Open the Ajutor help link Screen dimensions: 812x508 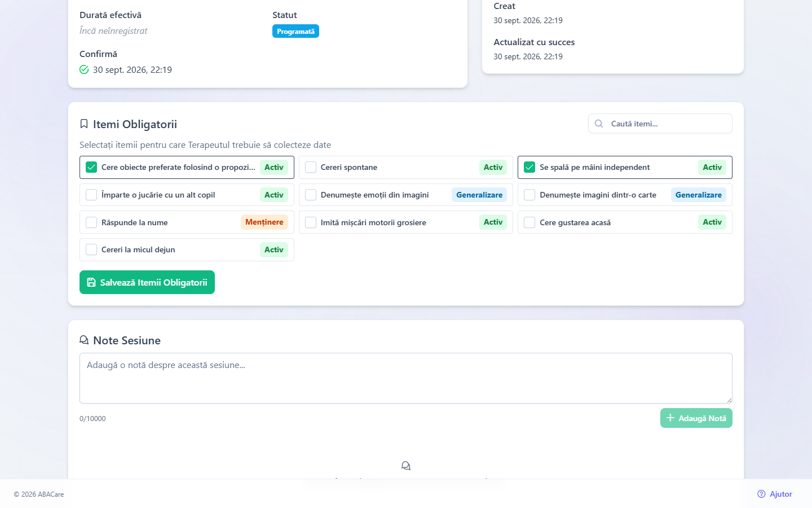point(775,494)
